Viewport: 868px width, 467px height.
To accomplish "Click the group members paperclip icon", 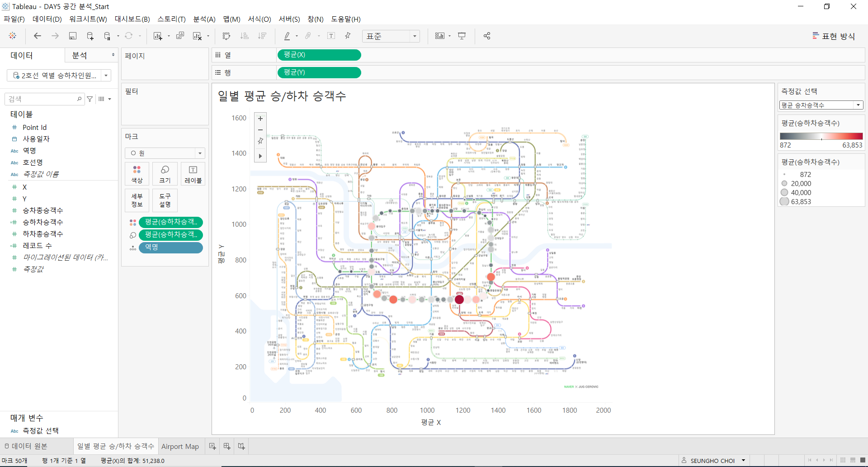I will [x=308, y=36].
